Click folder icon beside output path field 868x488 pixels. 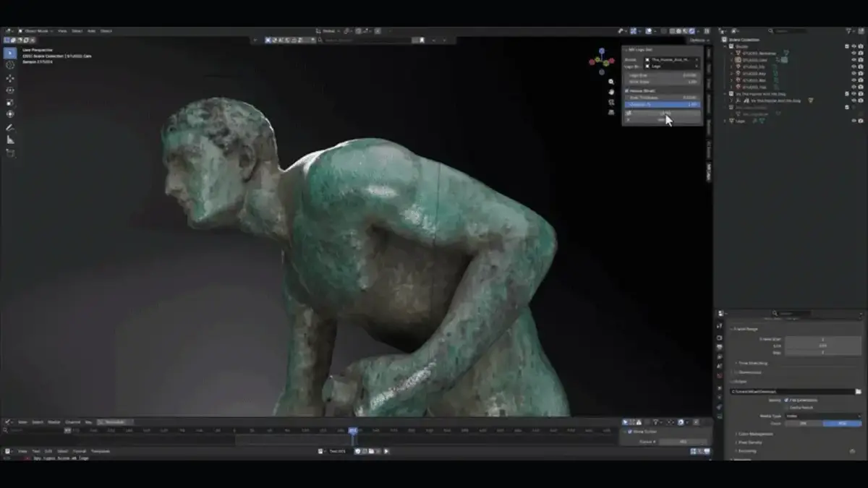pos(859,392)
